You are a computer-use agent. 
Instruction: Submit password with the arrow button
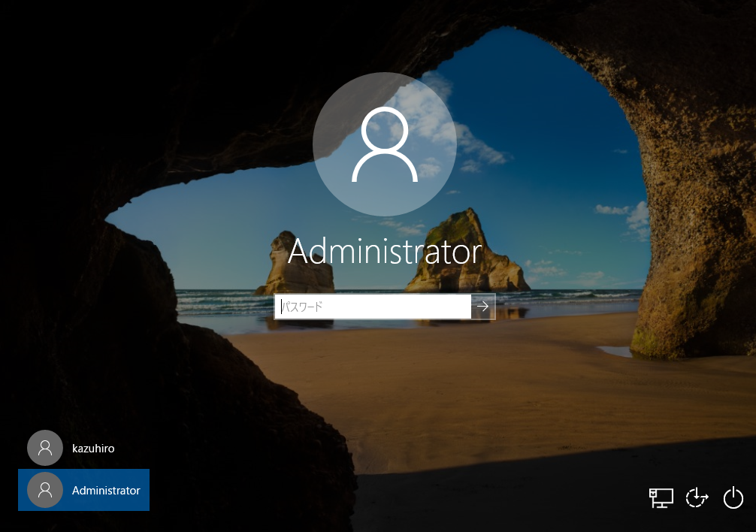point(483,307)
